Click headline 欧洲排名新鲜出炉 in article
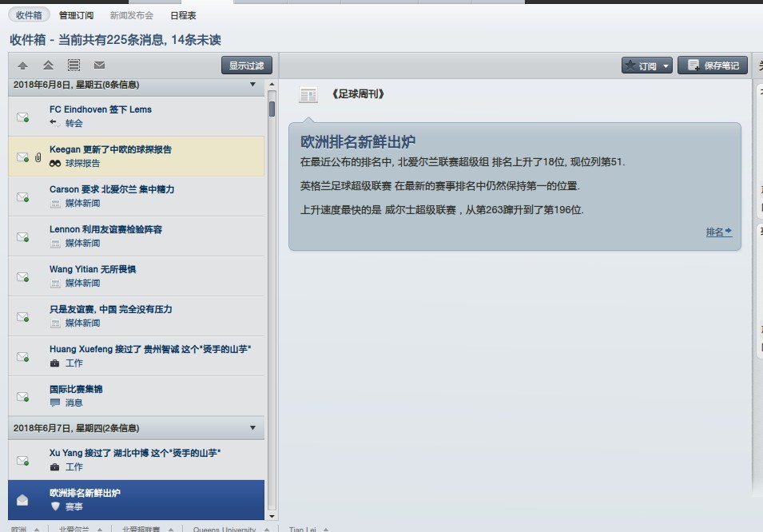763x532 pixels. (x=358, y=141)
